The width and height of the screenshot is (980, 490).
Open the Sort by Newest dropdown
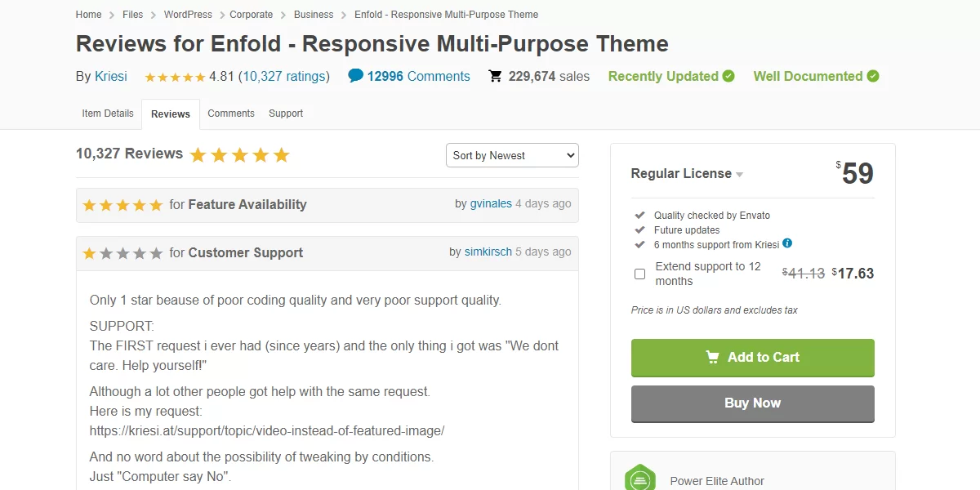click(512, 155)
